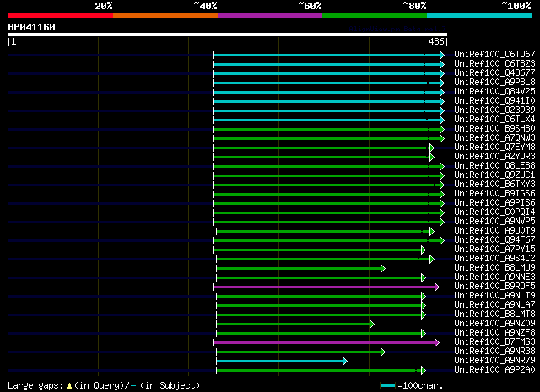Click the green arrowhead ending A9NZ09 alignment

[x=372, y=325]
